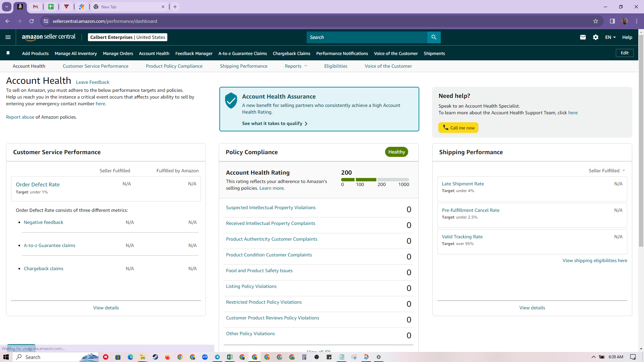Image resolution: width=644 pixels, height=362 pixels.
Task: Click the Call me now button
Action: point(459,128)
